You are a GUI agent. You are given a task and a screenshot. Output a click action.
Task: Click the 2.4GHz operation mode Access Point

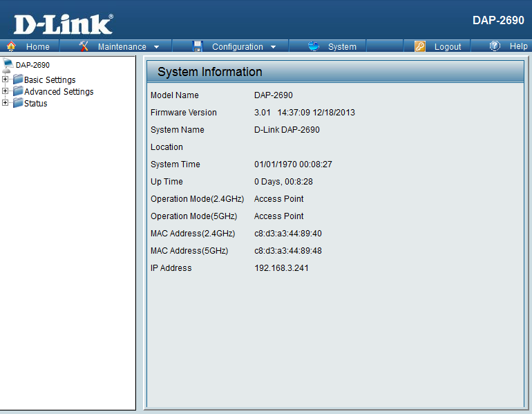pyautogui.click(x=278, y=199)
